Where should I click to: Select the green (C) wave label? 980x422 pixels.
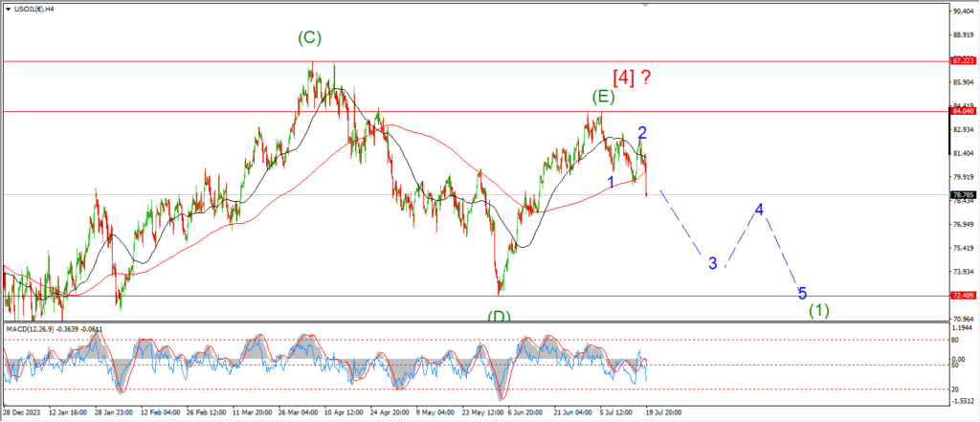coord(309,37)
